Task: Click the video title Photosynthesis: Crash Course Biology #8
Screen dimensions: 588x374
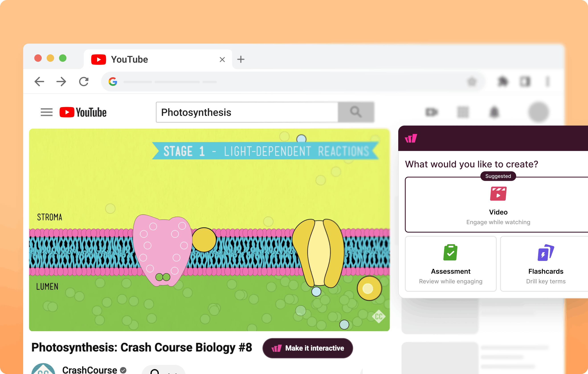Action: click(142, 347)
